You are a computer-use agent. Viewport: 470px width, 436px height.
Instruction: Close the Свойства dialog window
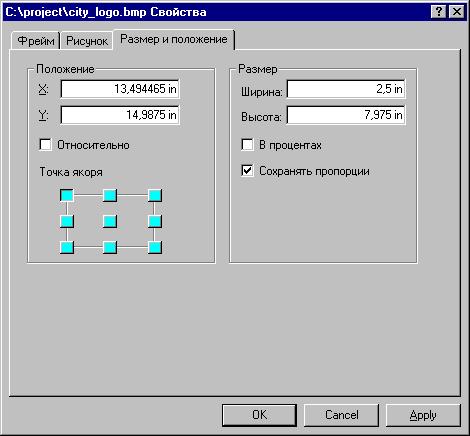pos(457,12)
